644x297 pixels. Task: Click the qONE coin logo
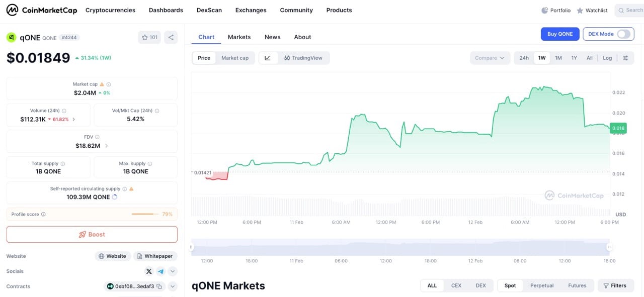(x=11, y=37)
